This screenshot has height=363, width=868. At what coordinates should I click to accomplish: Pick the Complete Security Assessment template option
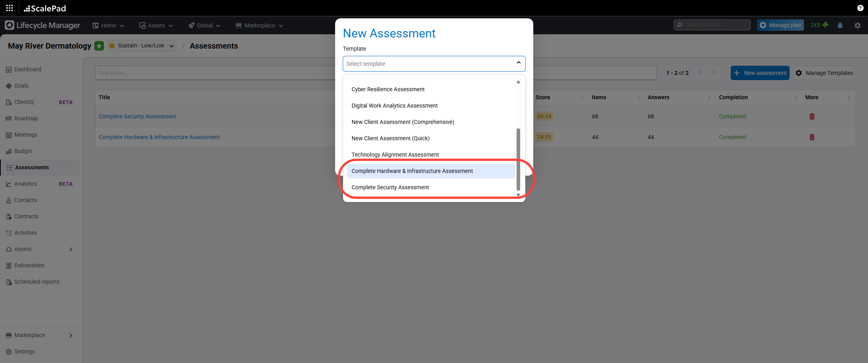click(390, 187)
